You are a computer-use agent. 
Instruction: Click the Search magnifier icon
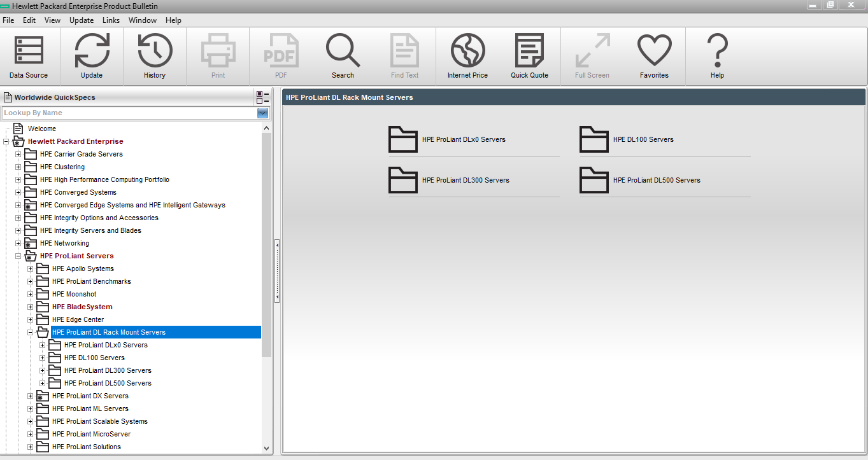click(x=343, y=50)
